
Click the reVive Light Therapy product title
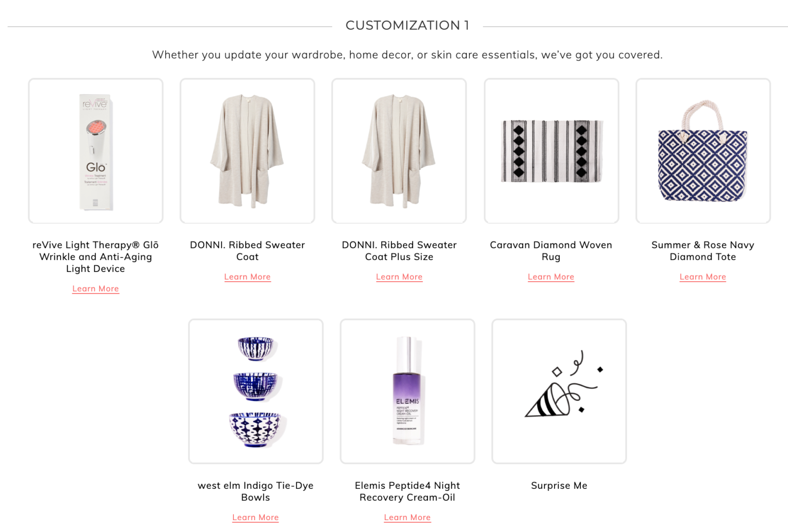(95, 257)
